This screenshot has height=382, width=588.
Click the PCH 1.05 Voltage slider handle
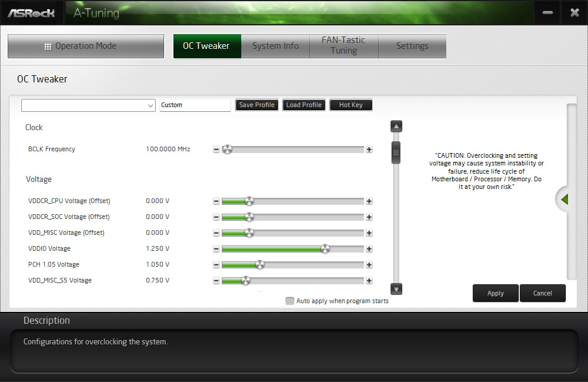(x=260, y=265)
